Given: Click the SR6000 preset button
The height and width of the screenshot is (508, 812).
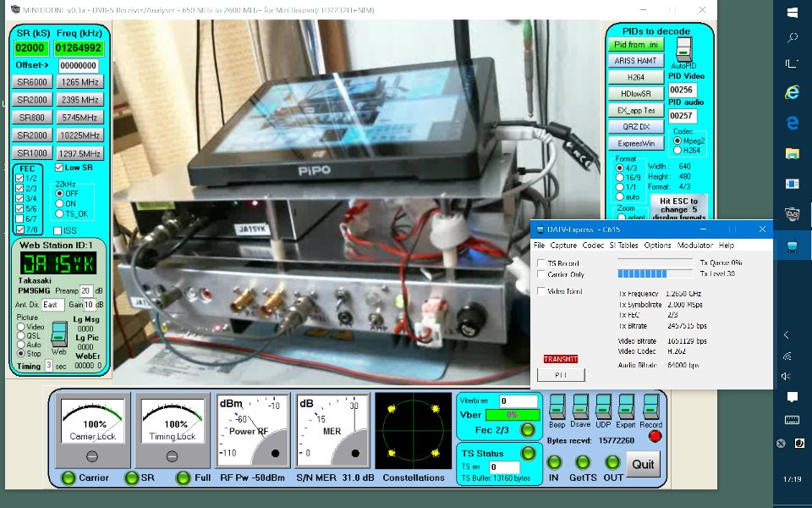Looking at the screenshot, I should (x=32, y=82).
